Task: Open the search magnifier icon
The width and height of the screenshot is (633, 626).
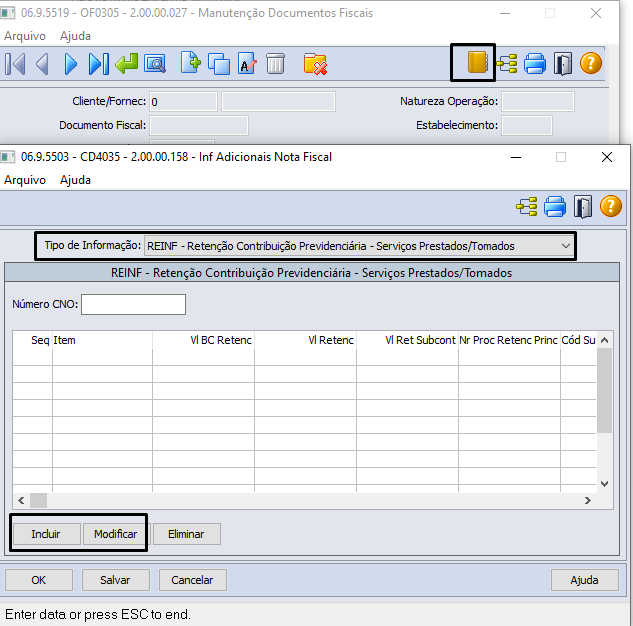Action: point(154,64)
